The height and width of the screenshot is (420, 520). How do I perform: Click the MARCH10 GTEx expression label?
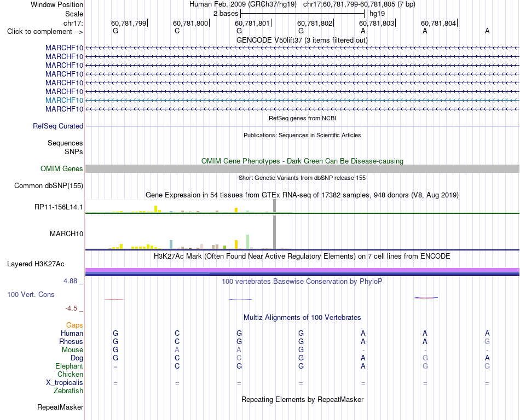tap(66, 234)
